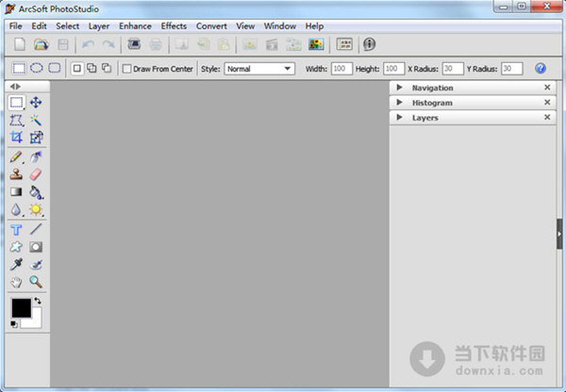This screenshot has height=392, width=566.
Task: Click the sunflower photo browser icon
Action: 316,44
